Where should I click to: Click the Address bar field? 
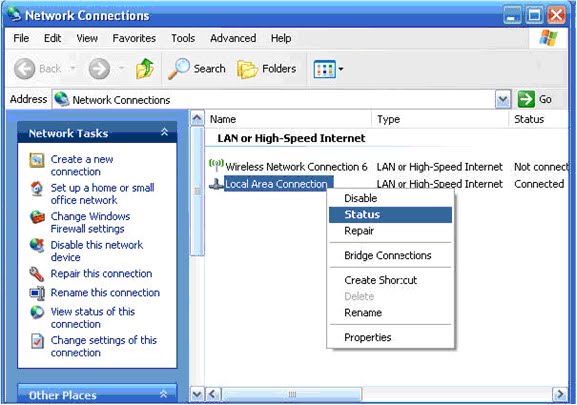[282, 99]
